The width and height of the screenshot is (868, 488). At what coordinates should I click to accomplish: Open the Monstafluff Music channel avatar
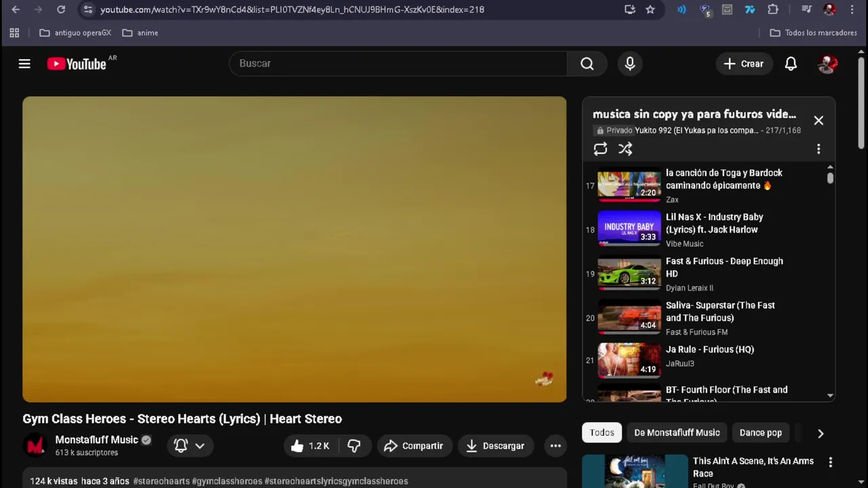(35, 445)
